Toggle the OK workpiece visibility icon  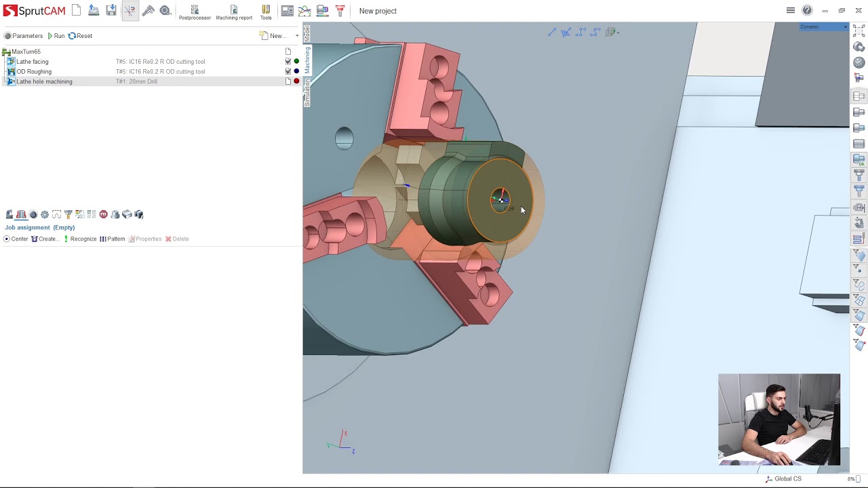pos(859,159)
